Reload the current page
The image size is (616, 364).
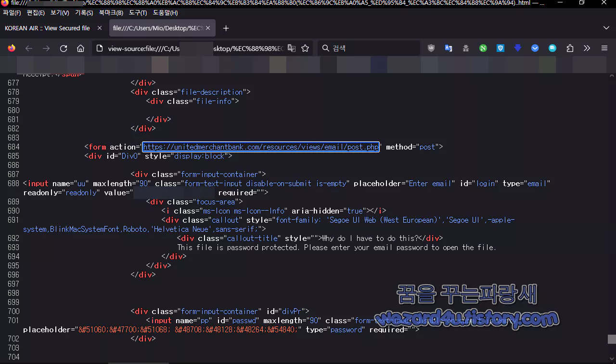pyautogui.click(x=64, y=48)
